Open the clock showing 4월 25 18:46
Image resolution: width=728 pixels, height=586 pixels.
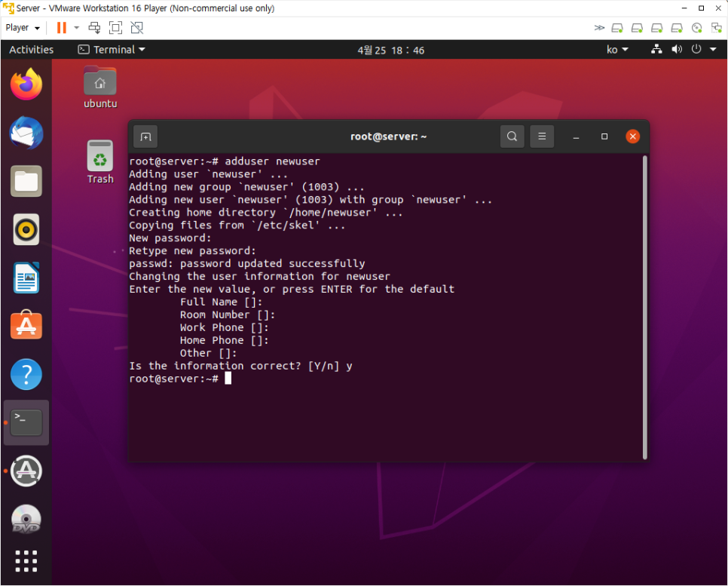coord(391,51)
